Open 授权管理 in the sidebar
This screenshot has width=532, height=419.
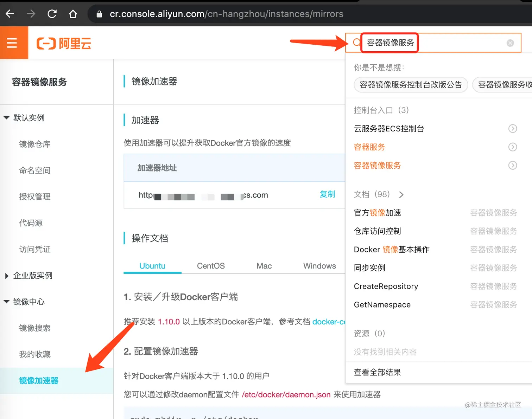pyautogui.click(x=35, y=196)
